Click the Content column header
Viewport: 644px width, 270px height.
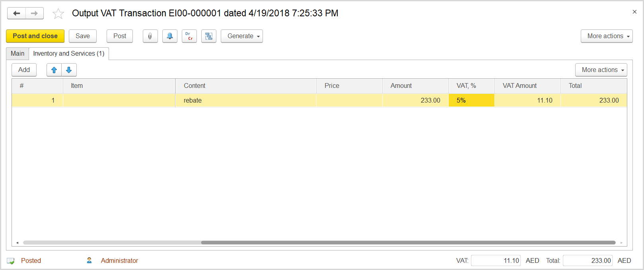(x=246, y=86)
